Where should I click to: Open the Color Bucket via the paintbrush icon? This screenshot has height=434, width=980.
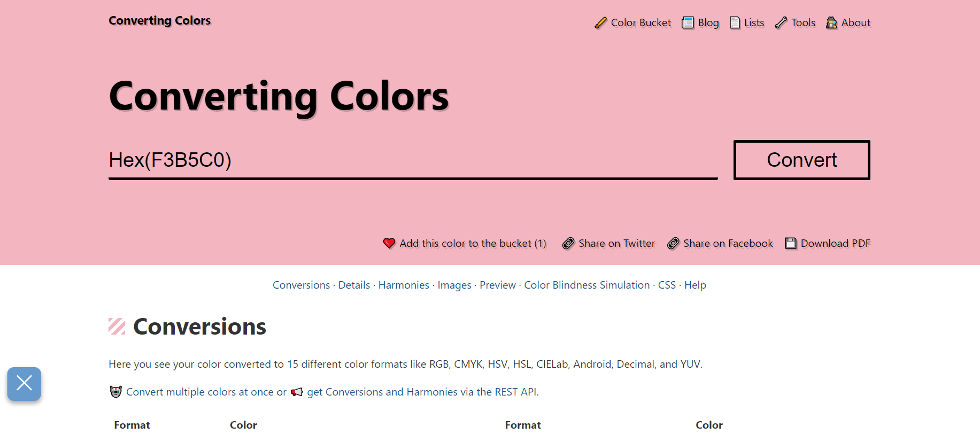(x=601, y=22)
